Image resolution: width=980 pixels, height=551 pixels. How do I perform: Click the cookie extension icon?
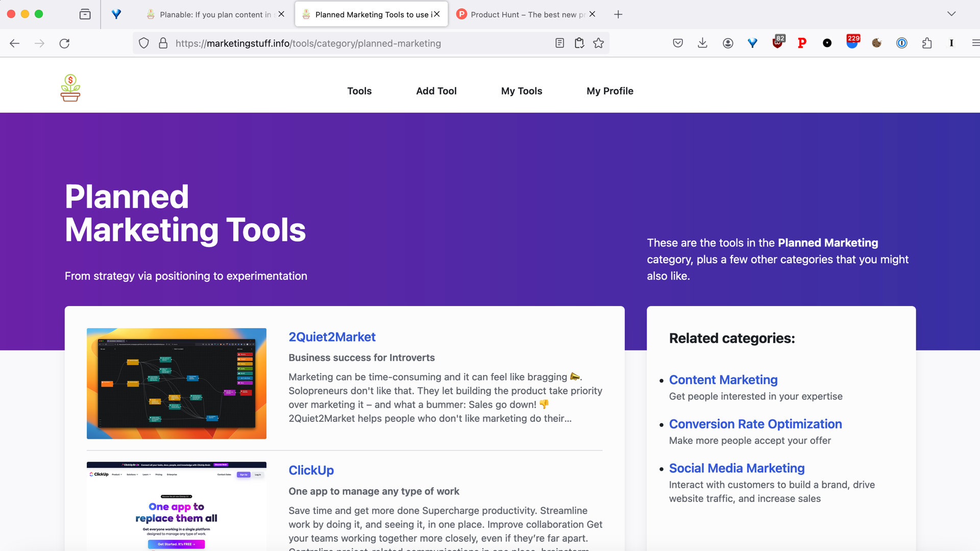click(x=877, y=43)
